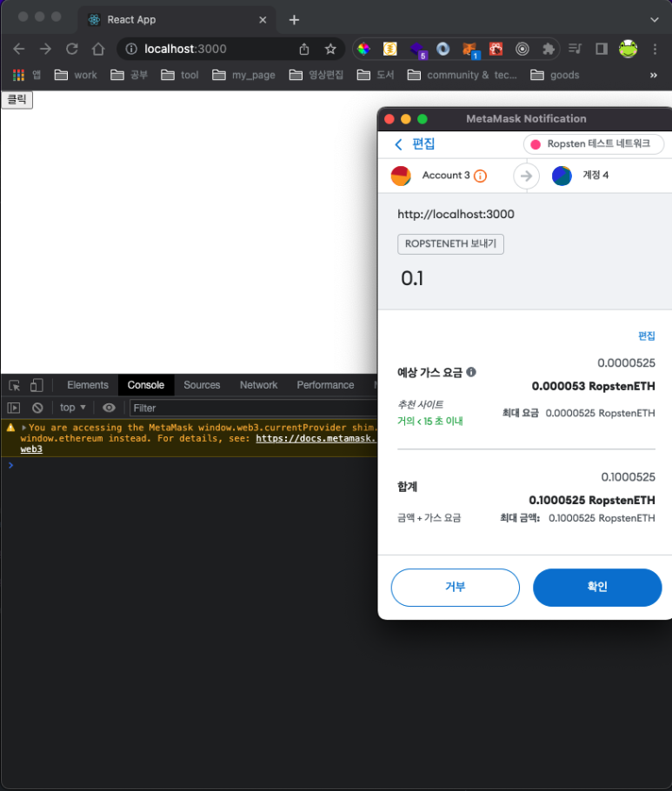Show hidden bookmarks overflow
This screenshot has height=791, width=672.
pyautogui.click(x=654, y=75)
